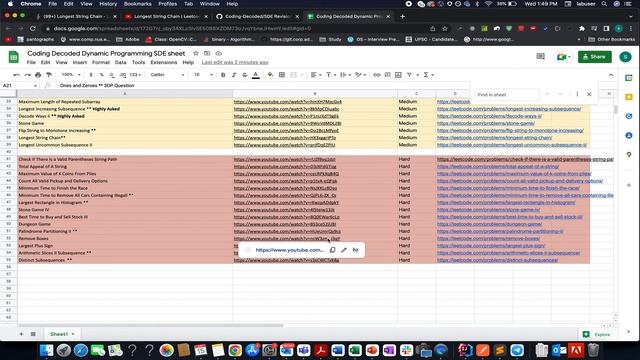Open the Tools menu in Sheets
Viewport: 640px width, 360px height.
pyautogui.click(x=138, y=62)
